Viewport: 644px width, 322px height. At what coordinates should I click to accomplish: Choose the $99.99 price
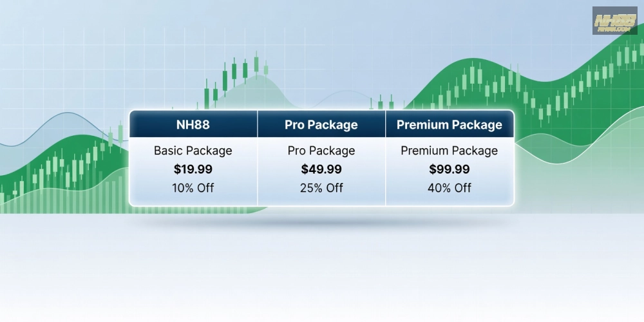[449, 169]
